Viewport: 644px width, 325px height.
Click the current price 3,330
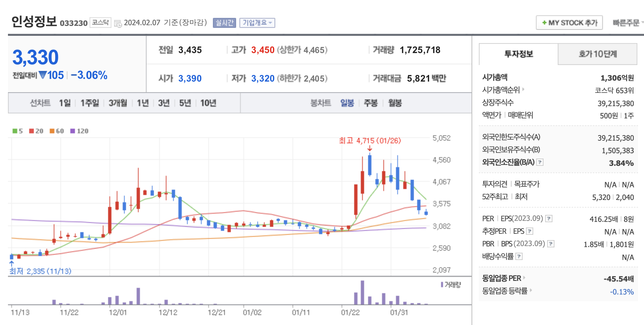pyautogui.click(x=35, y=57)
